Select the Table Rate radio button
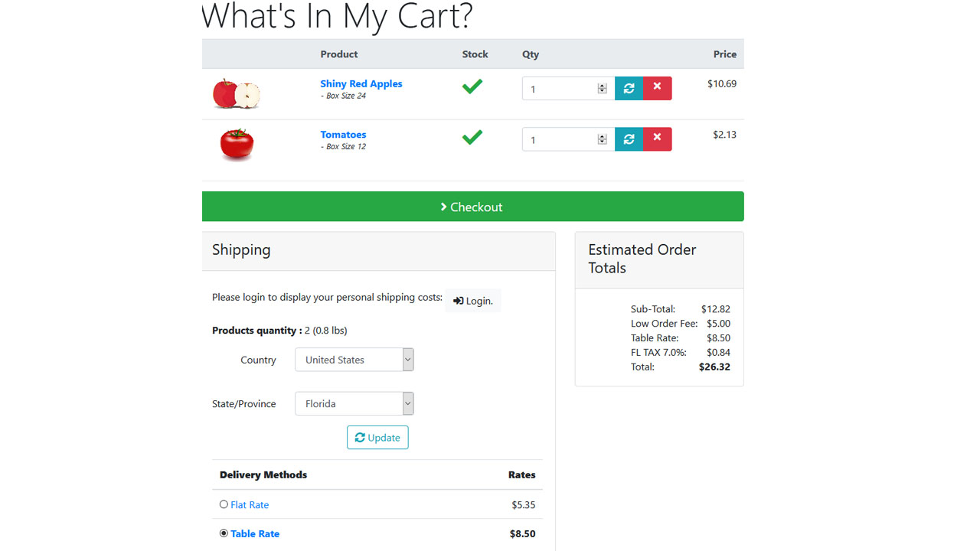The width and height of the screenshot is (980, 551). click(224, 533)
